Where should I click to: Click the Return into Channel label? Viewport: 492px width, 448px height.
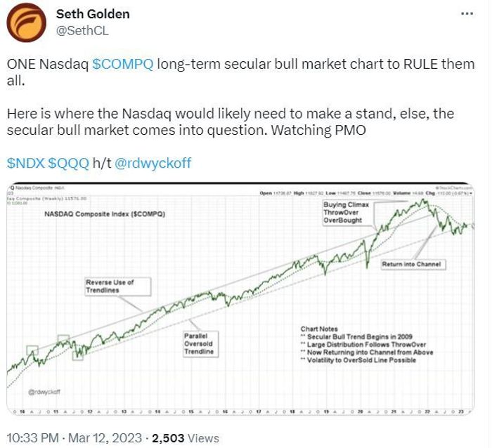click(x=412, y=264)
